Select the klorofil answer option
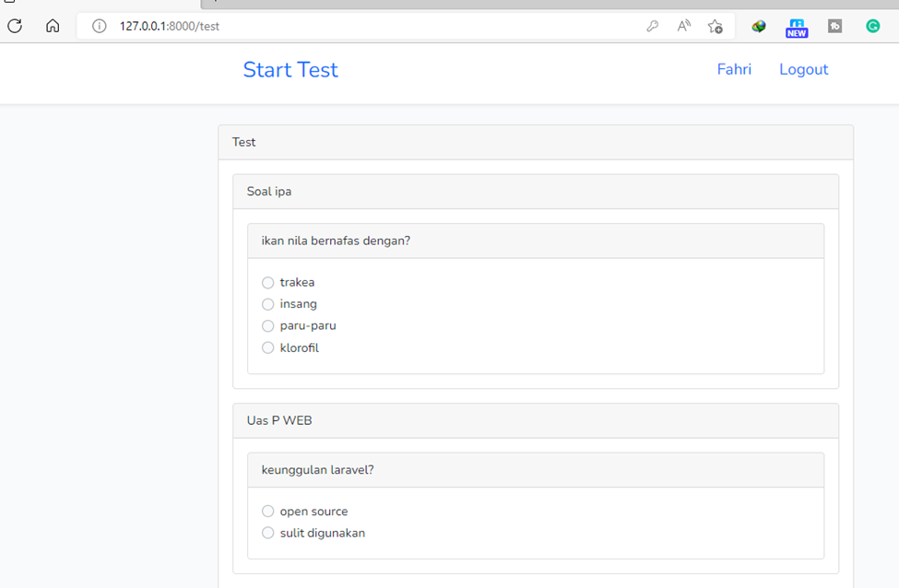Viewport: 899px width, 588px height. point(267,347)
